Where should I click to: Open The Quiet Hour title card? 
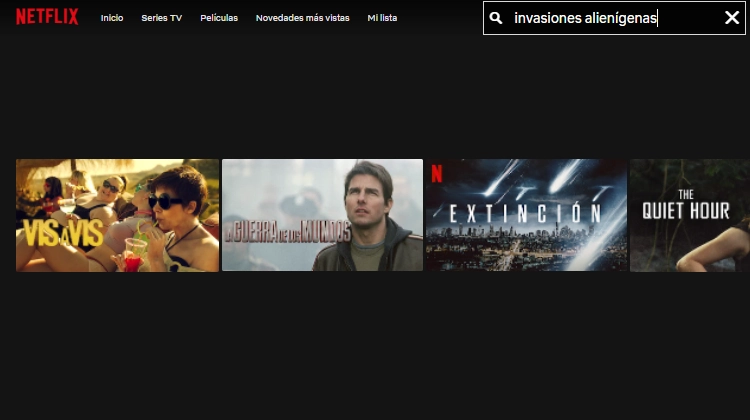pyautogui.click(x=690, y=215)
